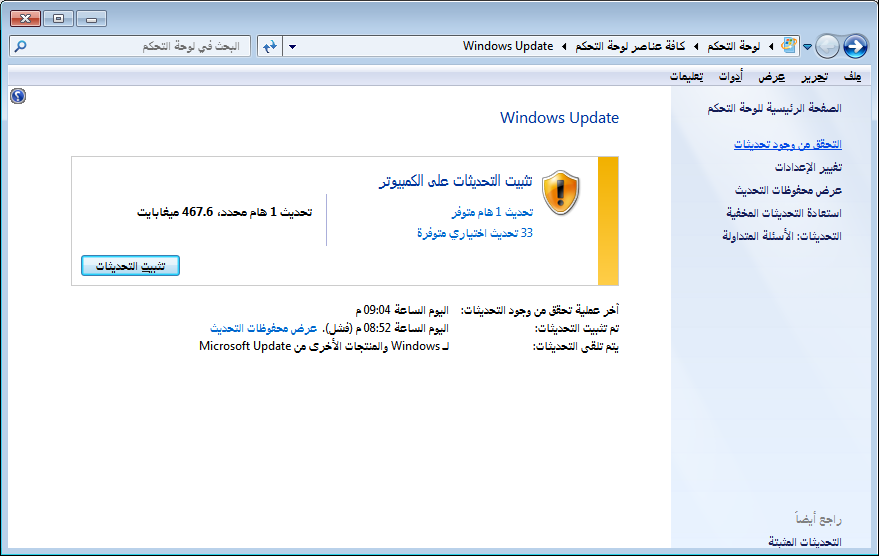Open the recent pages dropdown arrow

(x=808, y=46)
